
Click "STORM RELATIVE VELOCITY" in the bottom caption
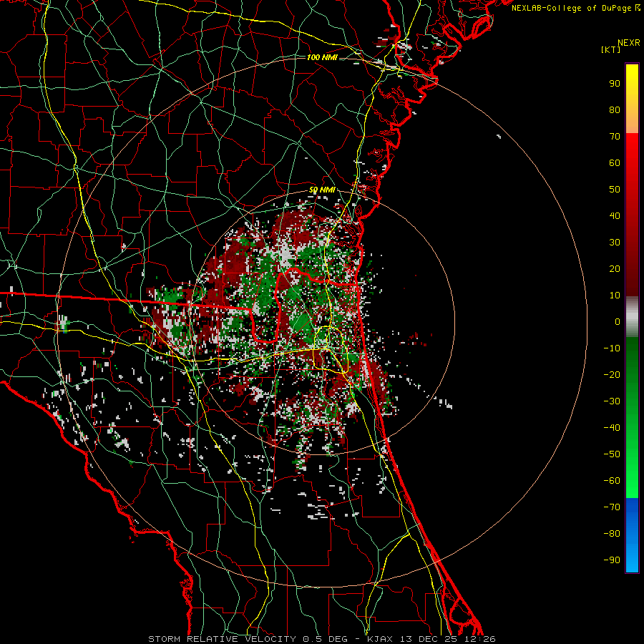[x=222, y=639]
